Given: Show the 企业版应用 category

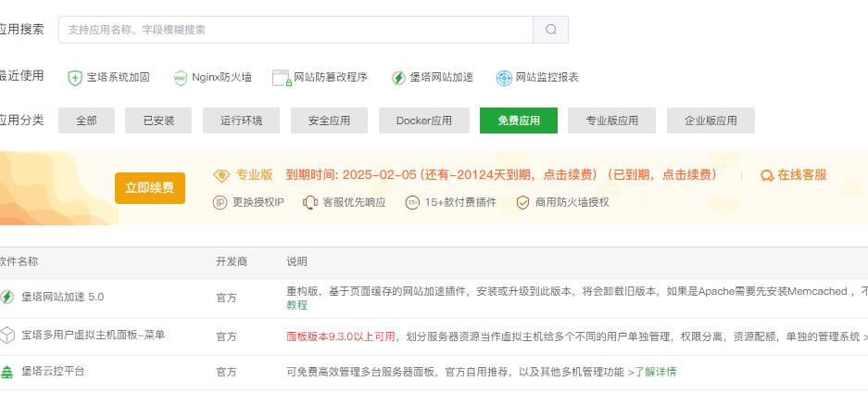Looking at the screenshot, I should (711, 121).
